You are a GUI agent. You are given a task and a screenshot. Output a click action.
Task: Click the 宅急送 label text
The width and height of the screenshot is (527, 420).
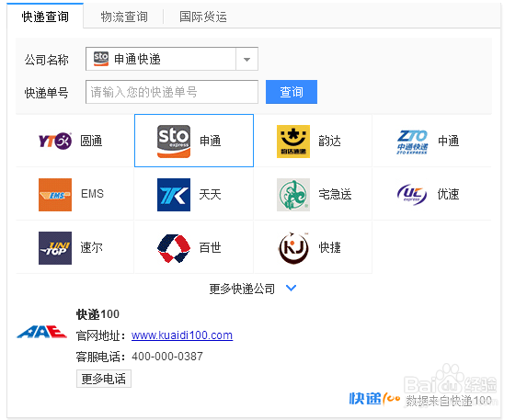coord(335,195)
